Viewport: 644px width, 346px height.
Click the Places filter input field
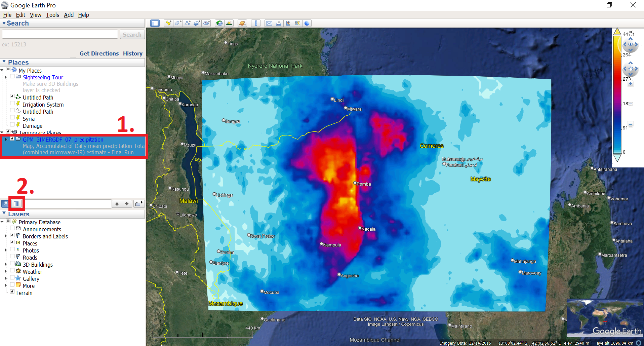69,204
